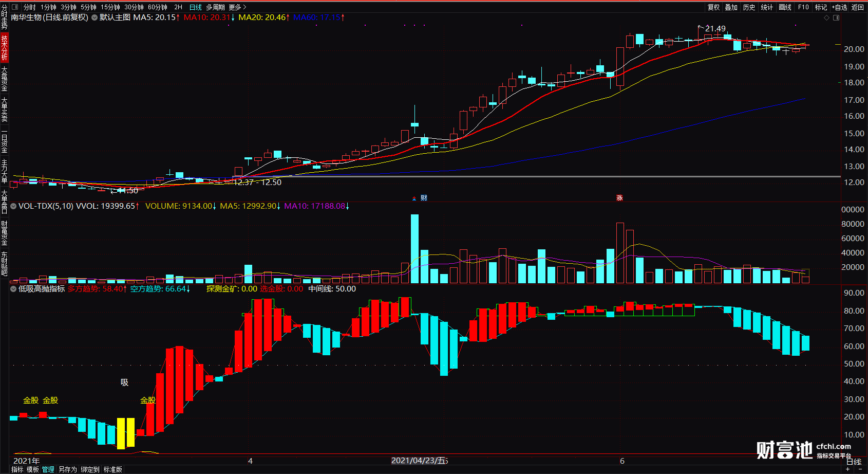Open dropdown arrow beside 低吸高抛指标
The width and height of the screenshot is (868, 474).
click(x=13, y=289)
